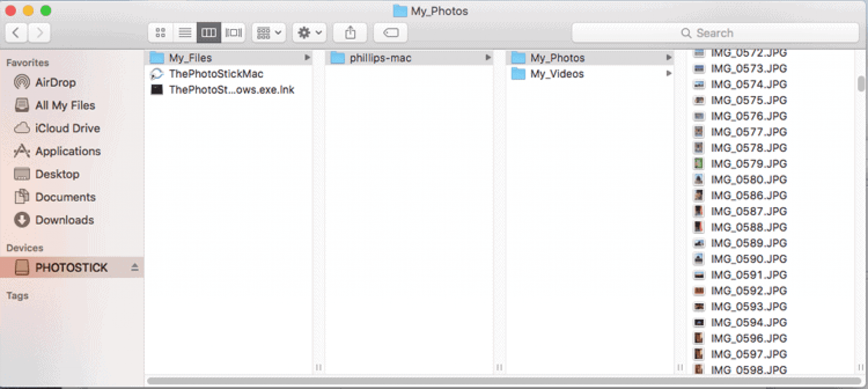Click thumbnail icon of IMG_0587.JPG
Screen dimensions: 868x389
click(698, 211)
